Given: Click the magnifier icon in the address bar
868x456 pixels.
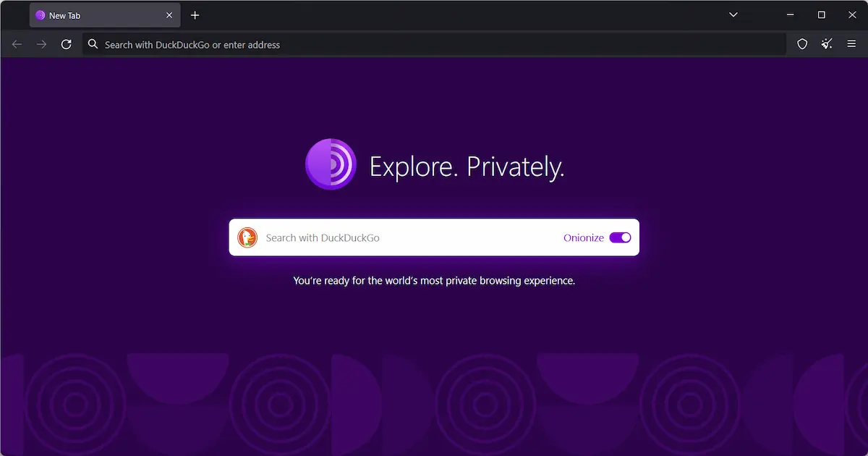Looking at the screenshot, I should click(93, 44).
